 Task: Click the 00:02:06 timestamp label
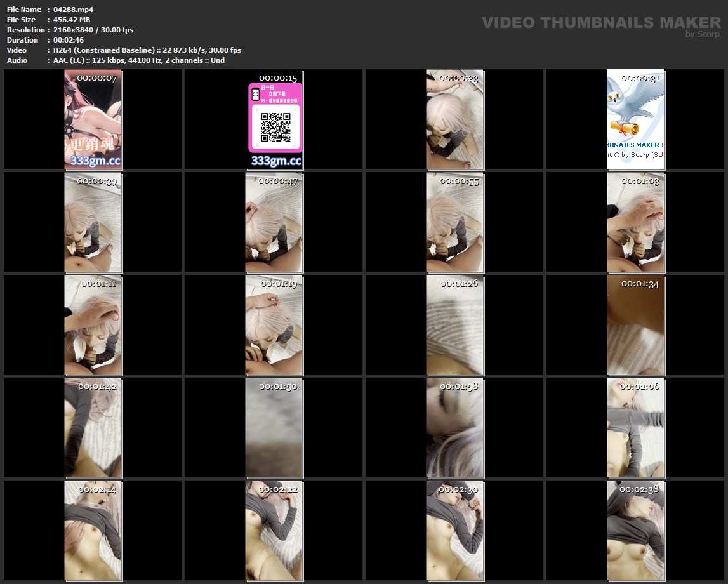tap(639, 387)
